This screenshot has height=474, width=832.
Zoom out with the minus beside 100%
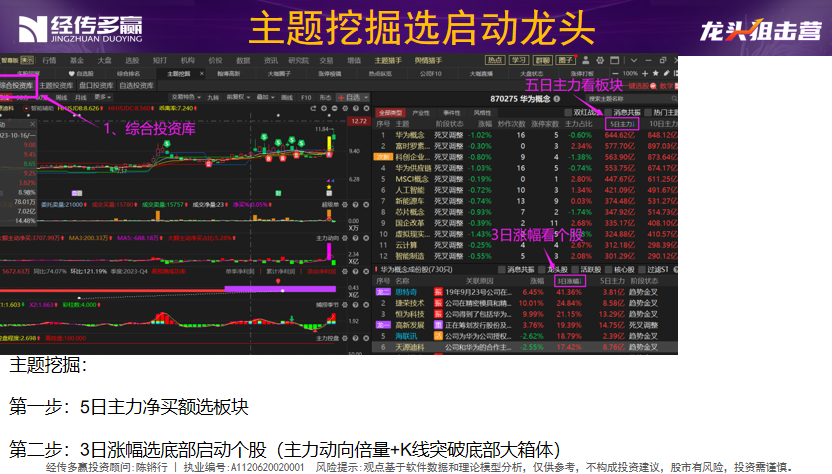pos(615,73)
